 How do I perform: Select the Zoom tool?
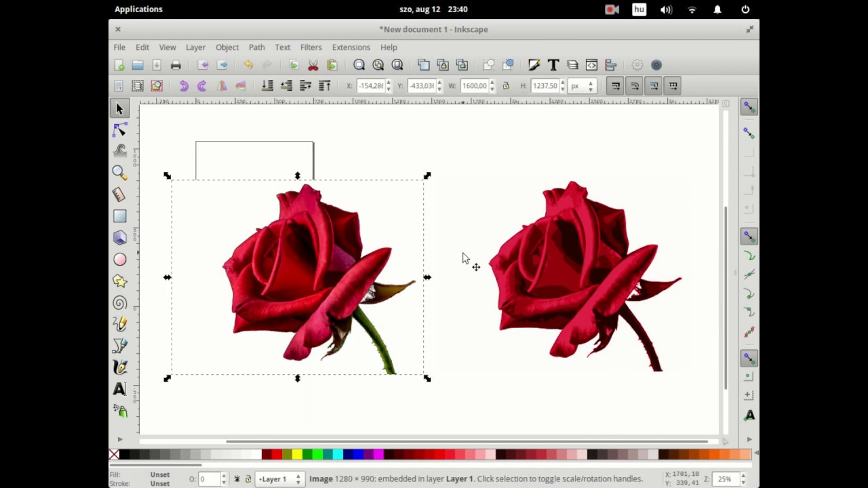click(119, 172)
